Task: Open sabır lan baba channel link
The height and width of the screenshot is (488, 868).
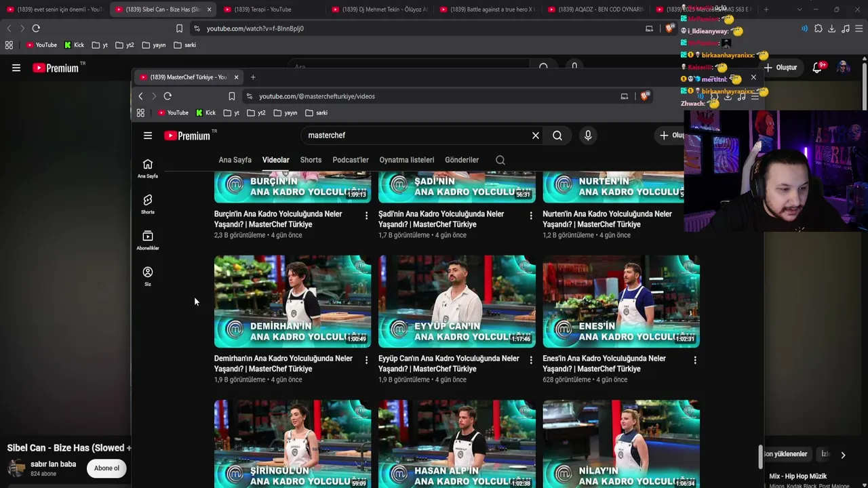Action: point(53,464)
